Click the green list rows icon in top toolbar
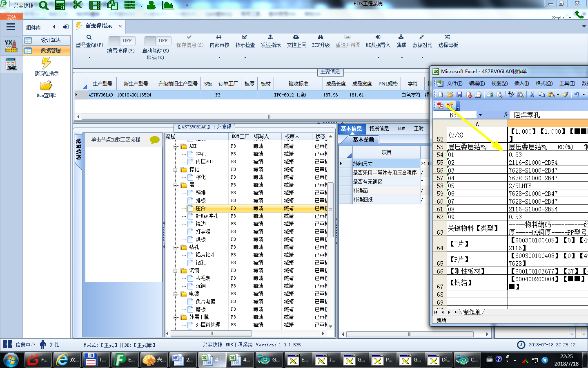 (130, 5)
